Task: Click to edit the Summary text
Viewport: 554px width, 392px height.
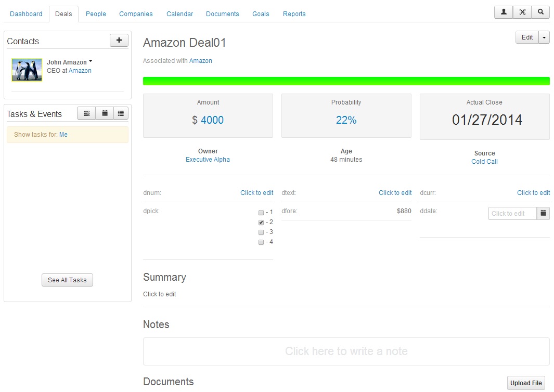Action: [160, 294]
